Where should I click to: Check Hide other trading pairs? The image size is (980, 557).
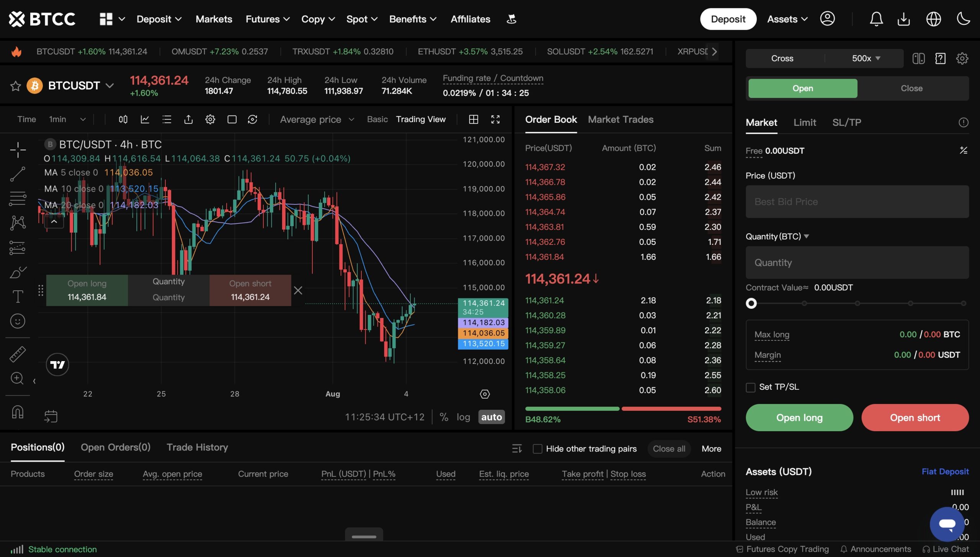[x=537, y=449]
